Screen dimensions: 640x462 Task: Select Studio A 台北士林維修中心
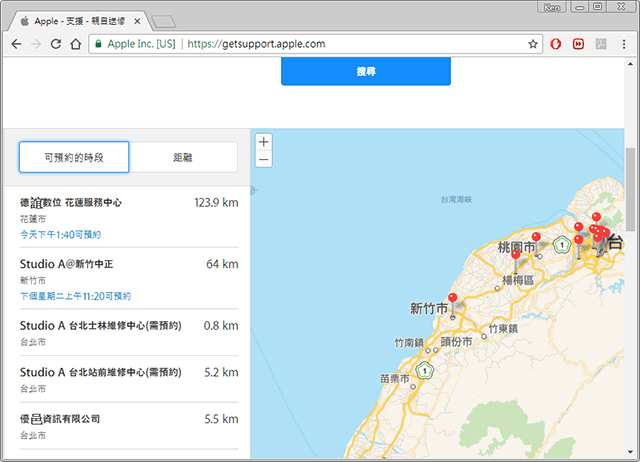point(100,326)
